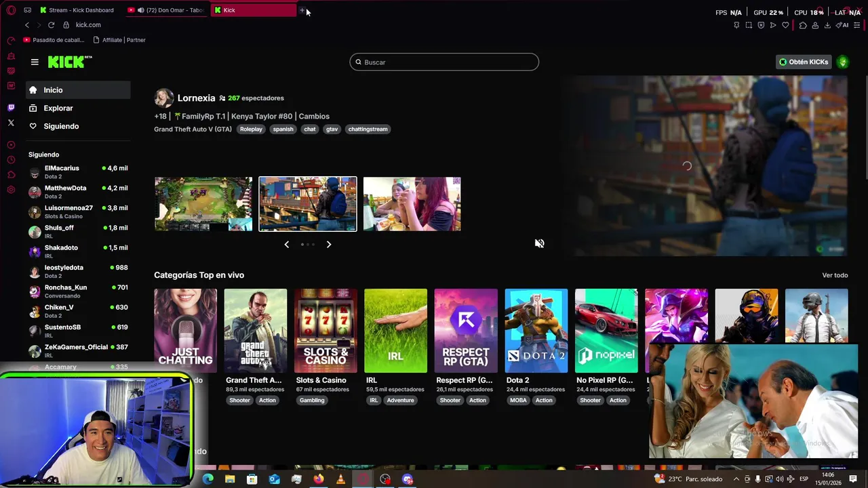Image resolution: width=868 pixels, height=488 pixels.
Task: Open X (Twitter) in Opera sidebar
Action: coord(11,123)
